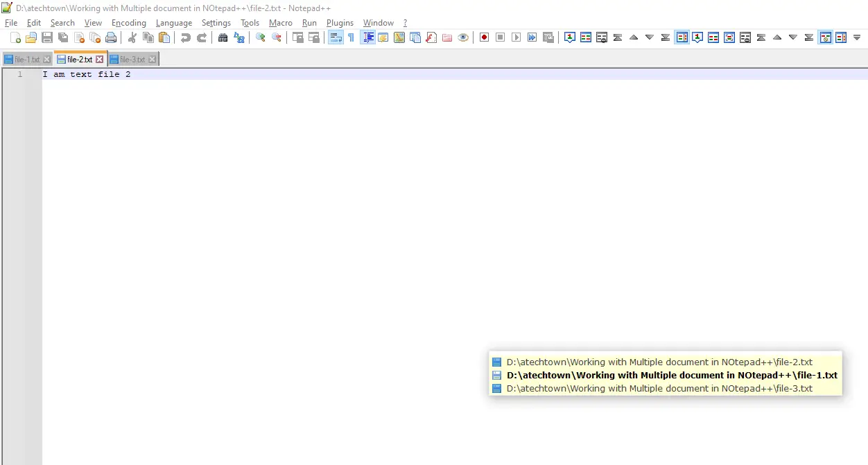Open Folder as Workspace icon
This screenshot has height=465, width=868.
[x=446, y=37]
